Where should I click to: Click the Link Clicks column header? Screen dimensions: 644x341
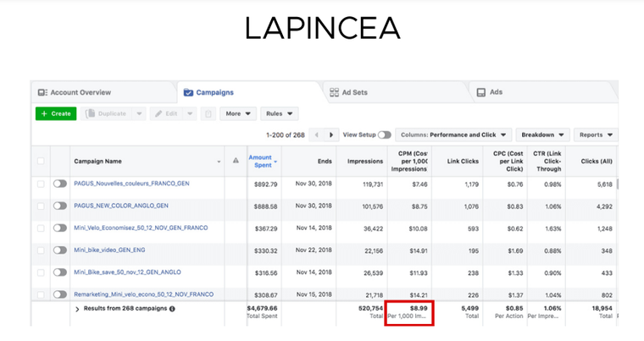(x=463, y=162)
